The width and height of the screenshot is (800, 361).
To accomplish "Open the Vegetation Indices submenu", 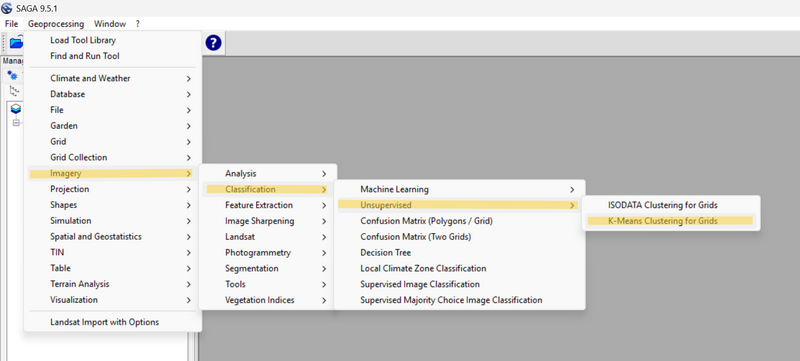I will click(x=267, y=300).
